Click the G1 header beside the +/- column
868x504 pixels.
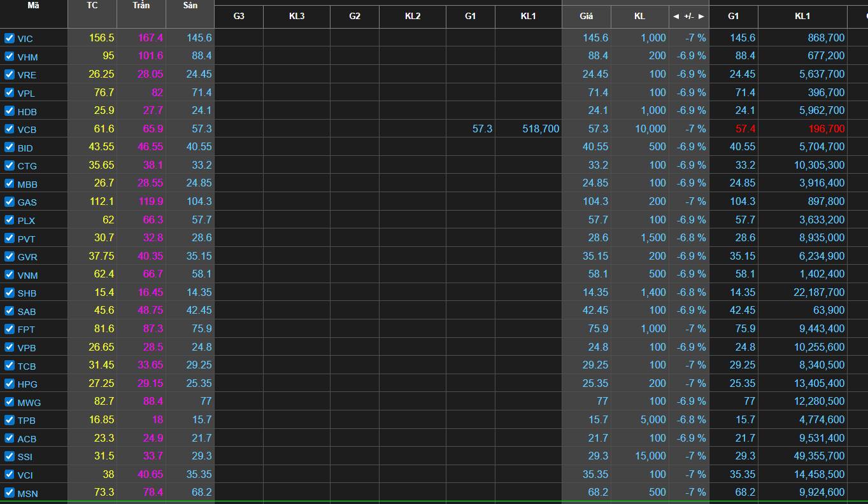(x=734, y=17)
